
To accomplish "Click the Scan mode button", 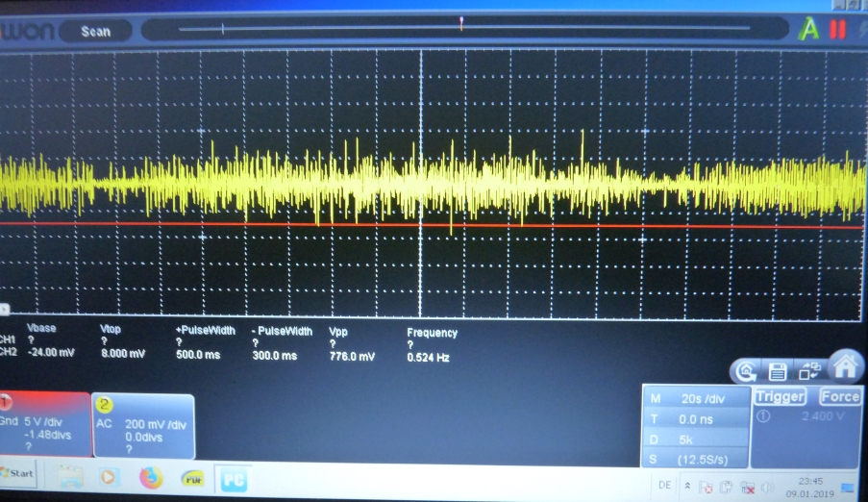I will (96, 32).
